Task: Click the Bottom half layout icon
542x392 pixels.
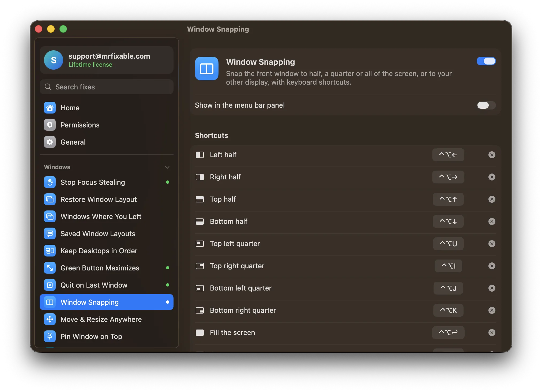Action: pyautogui.click(x=200, y=221)
